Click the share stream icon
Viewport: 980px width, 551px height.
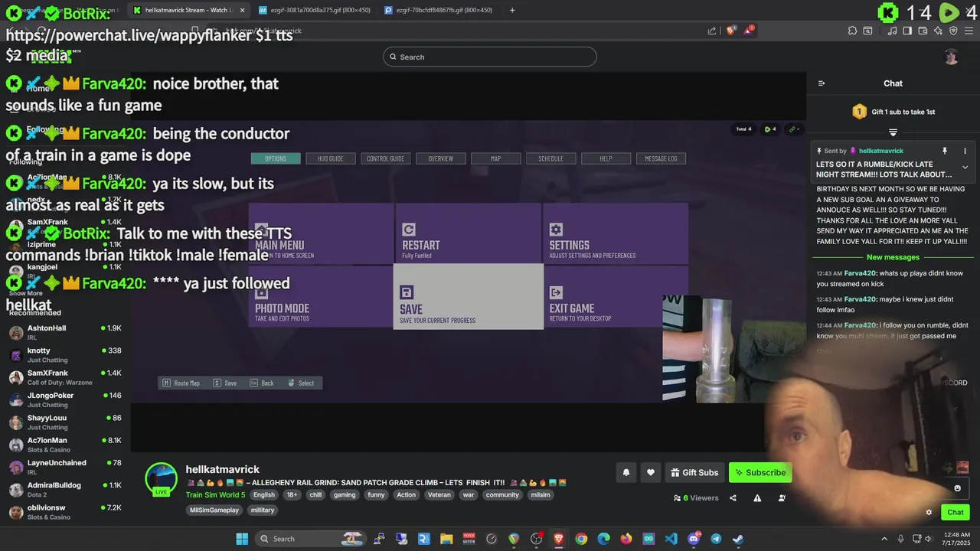point(733,498)
